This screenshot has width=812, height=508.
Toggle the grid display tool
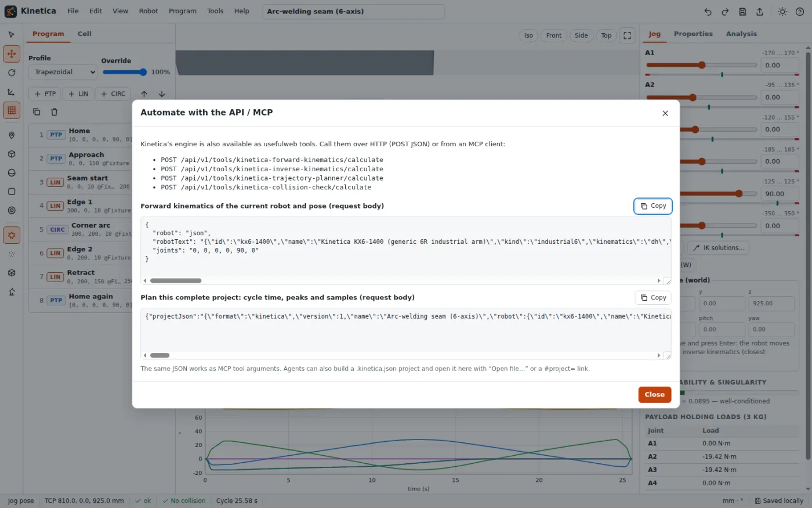tap(12, 110)
